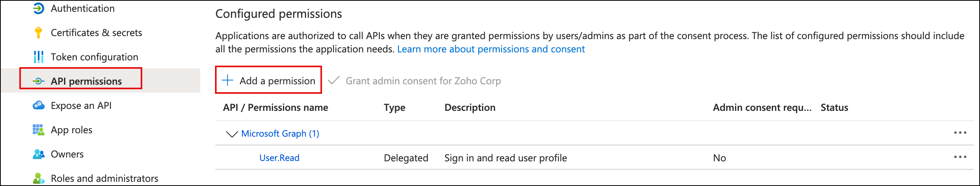Click the Microsoft Graph (1) link
This screenshot has height=186, width=980.
click(x=280, y=134)
